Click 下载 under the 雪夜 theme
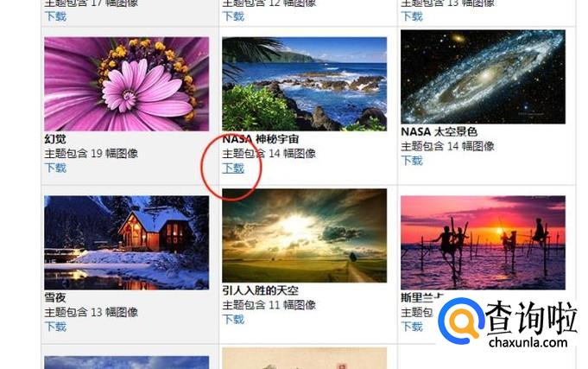This screenshot has width=588, height=369. pos(55,327)
